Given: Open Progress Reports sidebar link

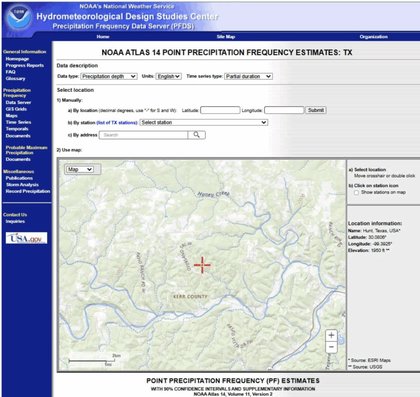Looking at the screenshot, I should tap(25, 65).
